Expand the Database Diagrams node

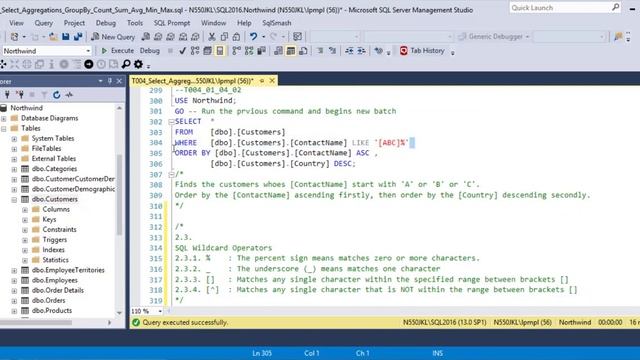(x=4, y=118)
